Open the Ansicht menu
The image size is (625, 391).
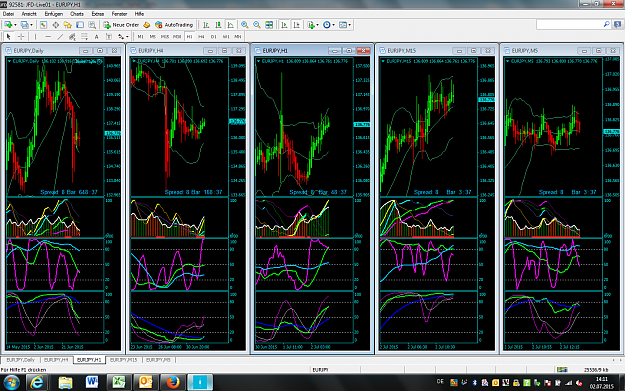(29, 14)
